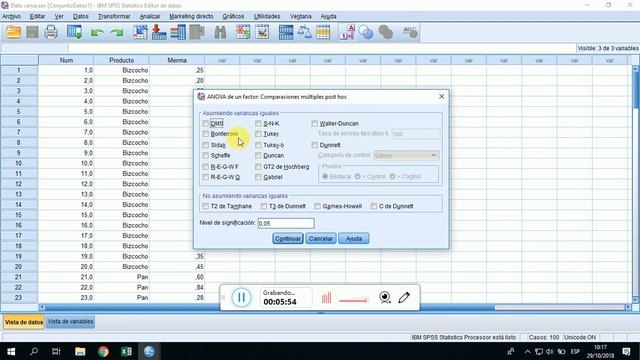The height and width of the screenshot is (360, 640).
Task: Enable T2 de Tamhane checkbox
Action: coord(205,206)
